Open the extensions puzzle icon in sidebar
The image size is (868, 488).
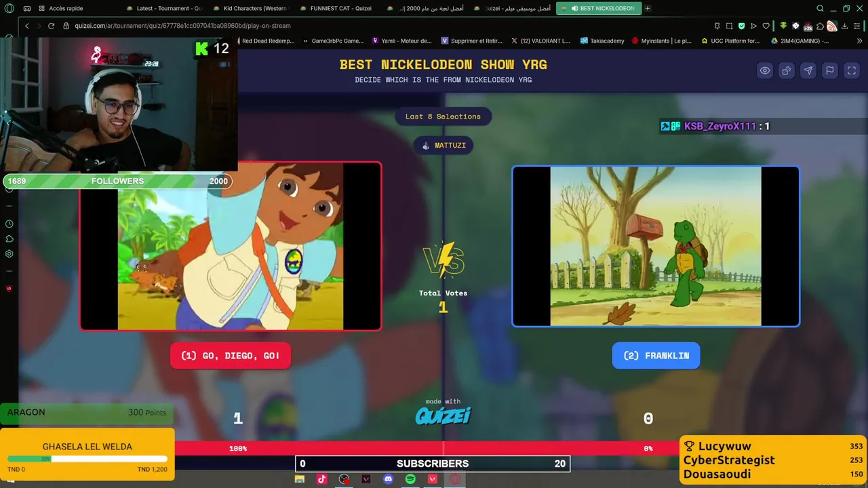tap(9, 239)
